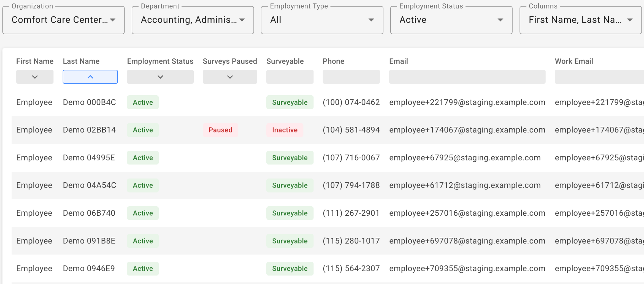Open the Surveys Paused column filter chevron
The height and width of the screenshot is (284, 644).
230,77
